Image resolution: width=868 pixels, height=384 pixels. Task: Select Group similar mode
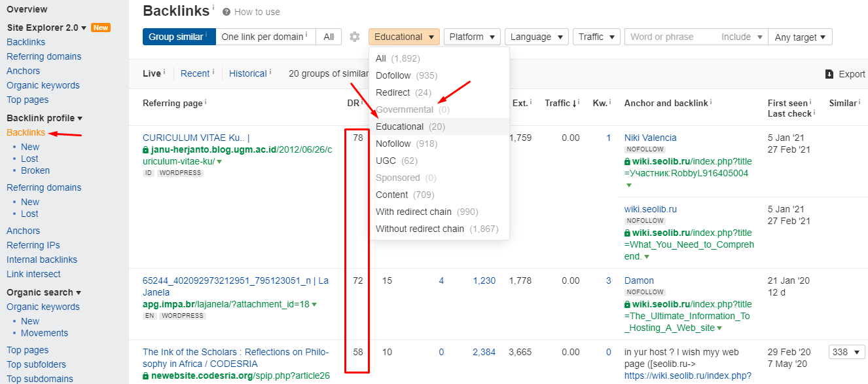coord(179,37)
